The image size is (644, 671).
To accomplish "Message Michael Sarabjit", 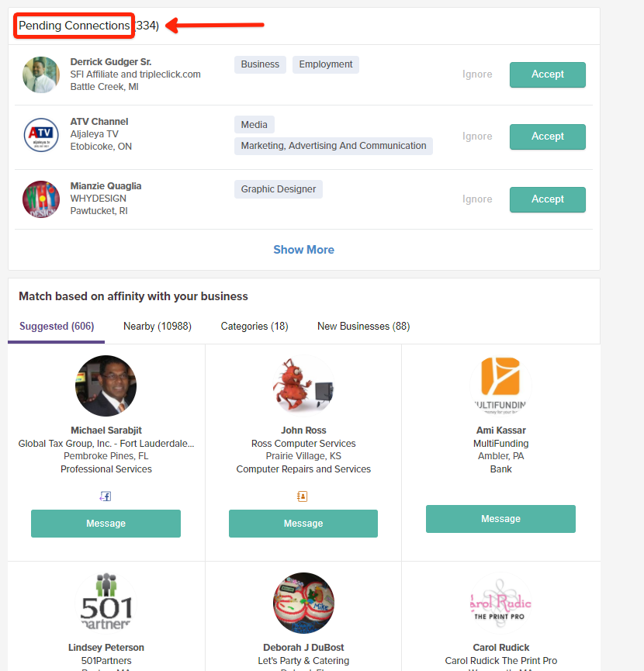I will coord(106,524).
